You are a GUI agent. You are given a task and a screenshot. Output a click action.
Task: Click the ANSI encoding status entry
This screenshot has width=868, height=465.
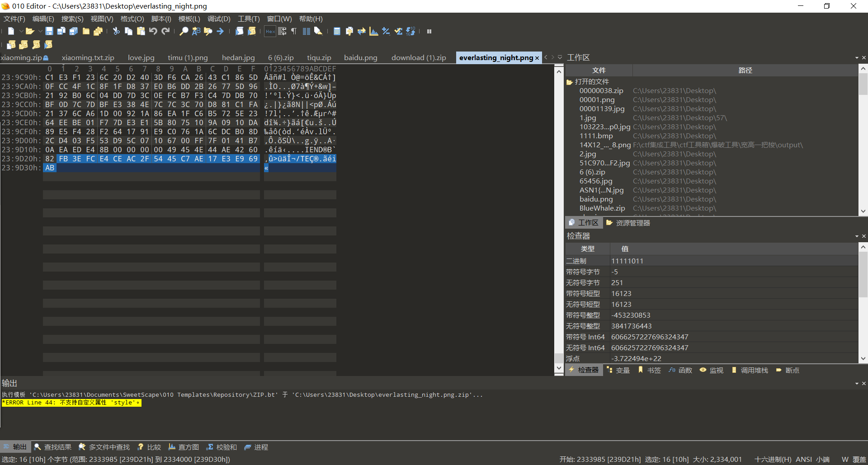click(x=804, y=460)
